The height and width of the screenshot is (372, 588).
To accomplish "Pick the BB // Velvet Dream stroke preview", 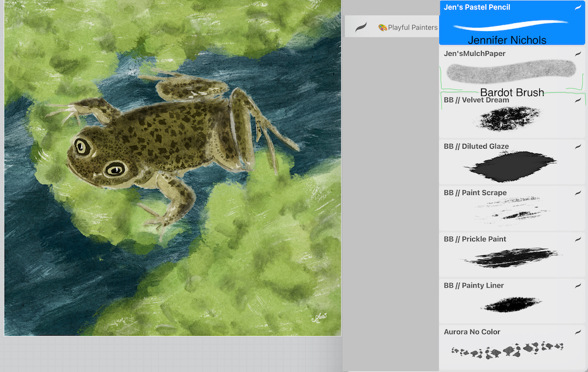I will tap(509, 118).
